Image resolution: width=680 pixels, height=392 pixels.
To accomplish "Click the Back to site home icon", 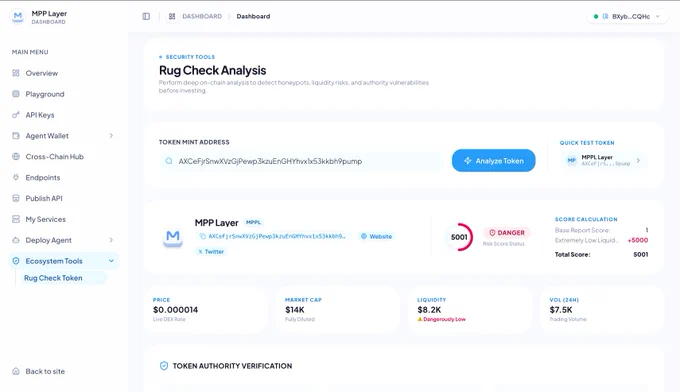I will [16, 371].
